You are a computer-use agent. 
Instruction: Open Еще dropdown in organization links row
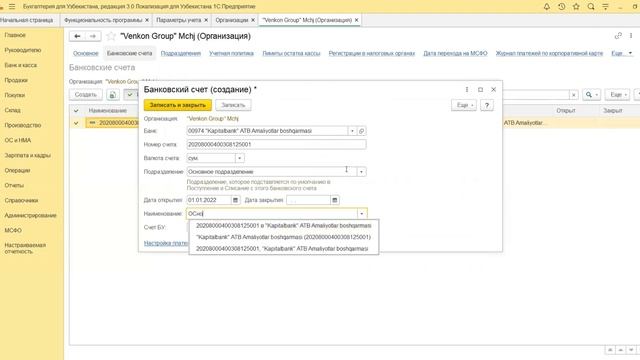click(x=621, y=53)
